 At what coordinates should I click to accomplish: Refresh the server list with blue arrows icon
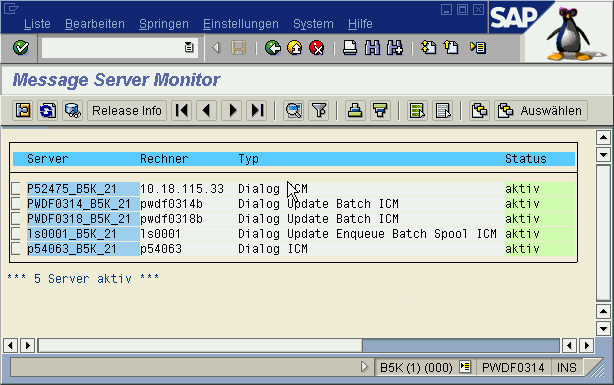click(x=48, y=110)
